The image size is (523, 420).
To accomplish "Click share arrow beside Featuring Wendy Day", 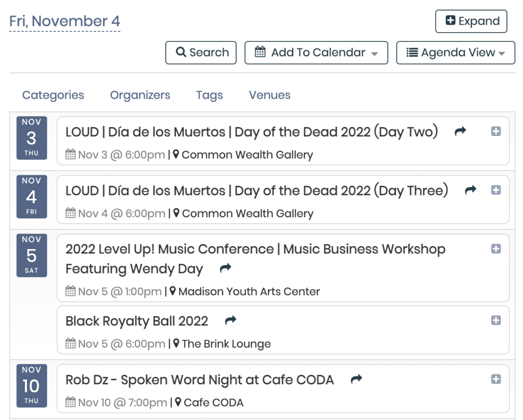I will (x=225, y=268).
